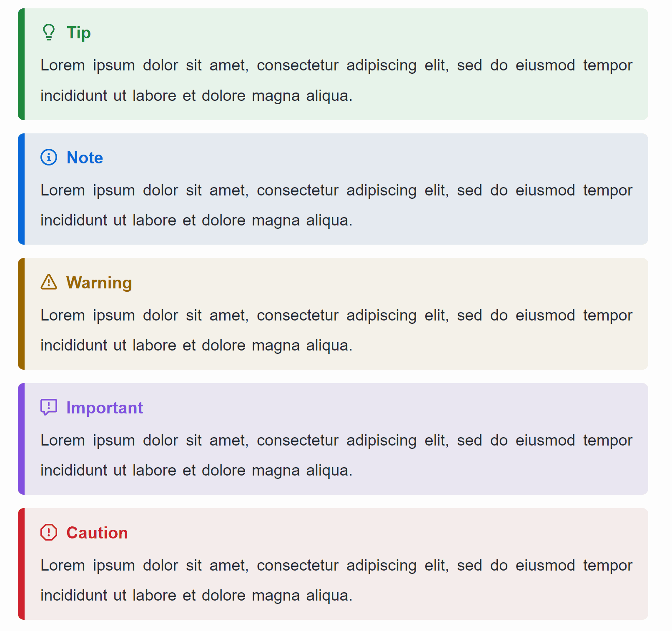This screenshot has width=672, height=631.
Task: Click the blue info circle Note icon
Action: pyautogui.click(x=49, y=157)
